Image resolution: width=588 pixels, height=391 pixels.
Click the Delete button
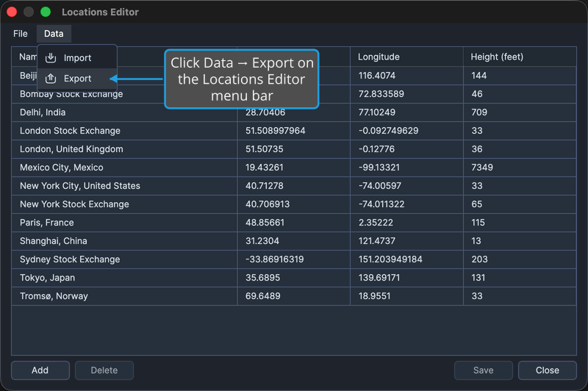pyautogui.click(x=104, y=370)
